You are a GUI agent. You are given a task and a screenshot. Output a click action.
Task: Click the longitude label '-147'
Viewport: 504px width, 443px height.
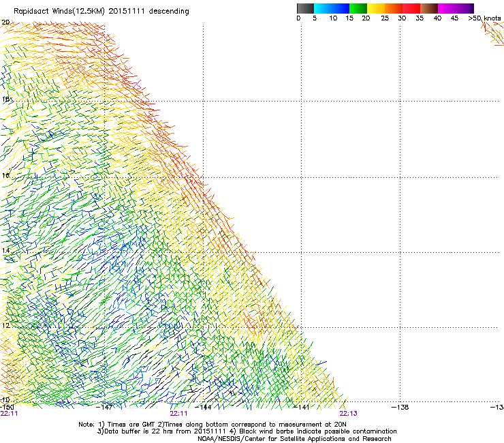click(x=104, y=408)
